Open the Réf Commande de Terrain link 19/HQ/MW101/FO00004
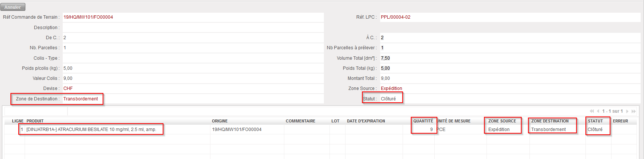The image size is (644, 159). click(88, 17)
